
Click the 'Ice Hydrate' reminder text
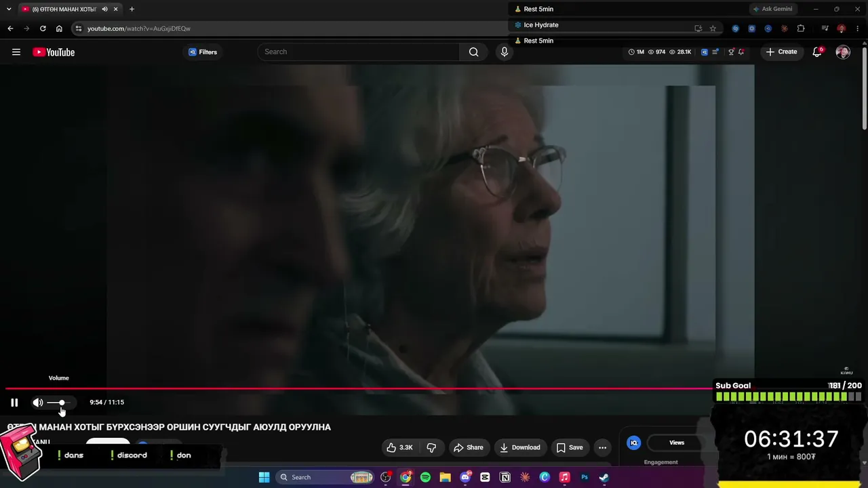541,25
